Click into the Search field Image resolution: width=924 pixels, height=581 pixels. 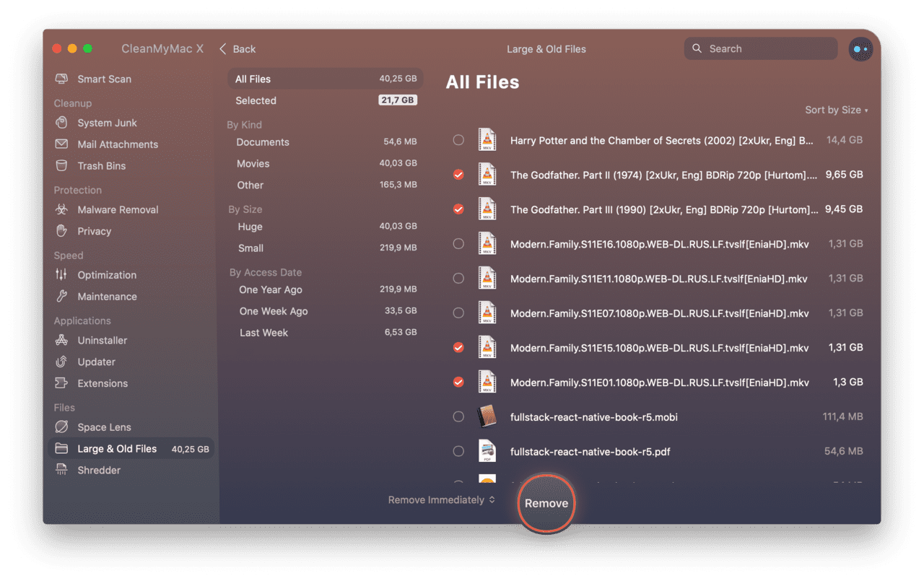coord(761,48)
